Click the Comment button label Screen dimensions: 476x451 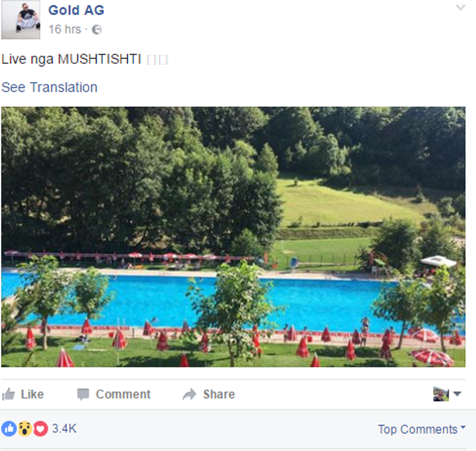click(123, 394)
